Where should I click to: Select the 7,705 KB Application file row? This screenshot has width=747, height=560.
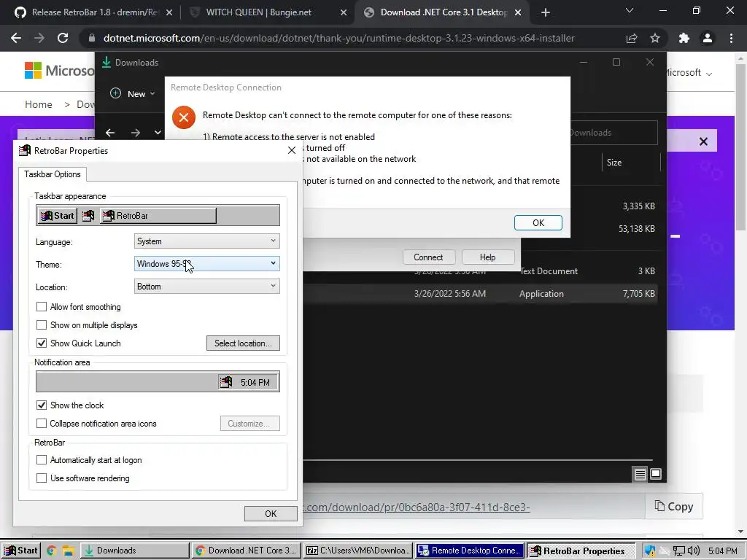481,294
